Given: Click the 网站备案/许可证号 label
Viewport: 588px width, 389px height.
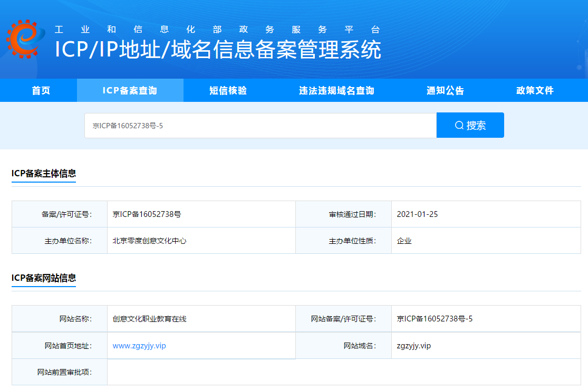Looking at the screenshot, I should (343, 319).
